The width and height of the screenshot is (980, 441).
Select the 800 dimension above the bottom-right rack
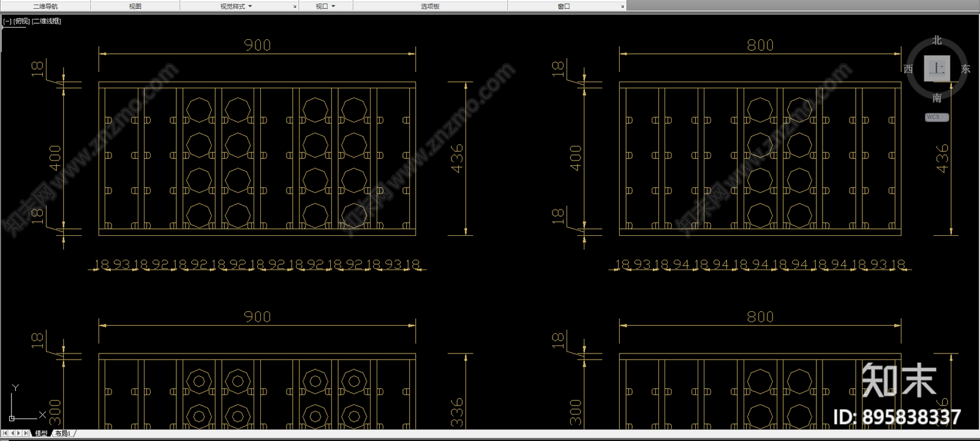(x=760, y=317)
